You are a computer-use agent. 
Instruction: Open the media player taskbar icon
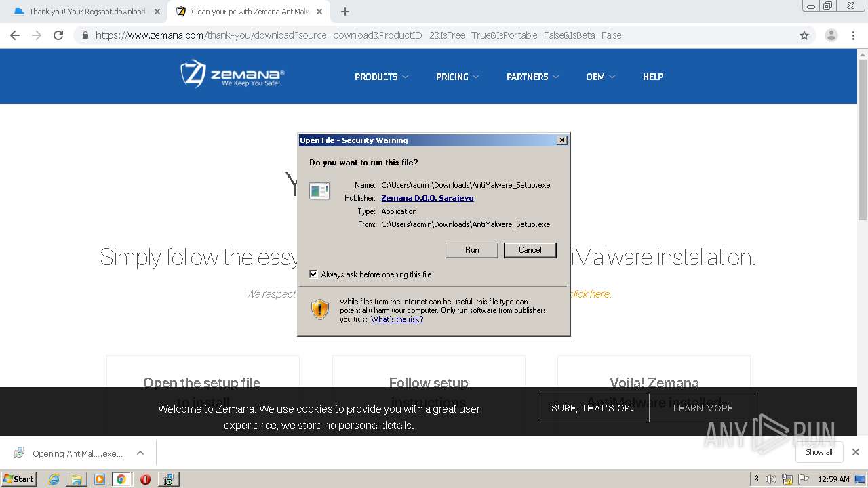(99, 479)
